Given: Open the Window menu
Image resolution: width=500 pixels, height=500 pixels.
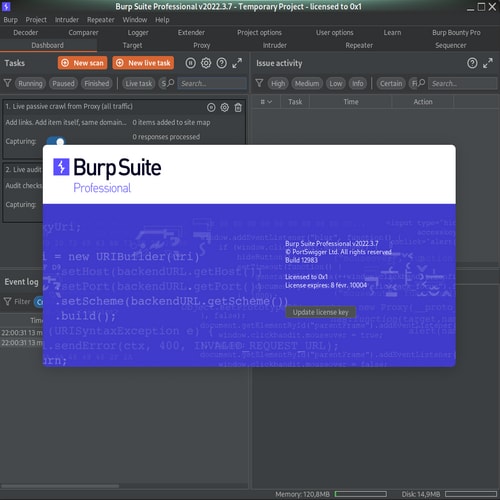Looking at the screenshot, I should [135, 20].
